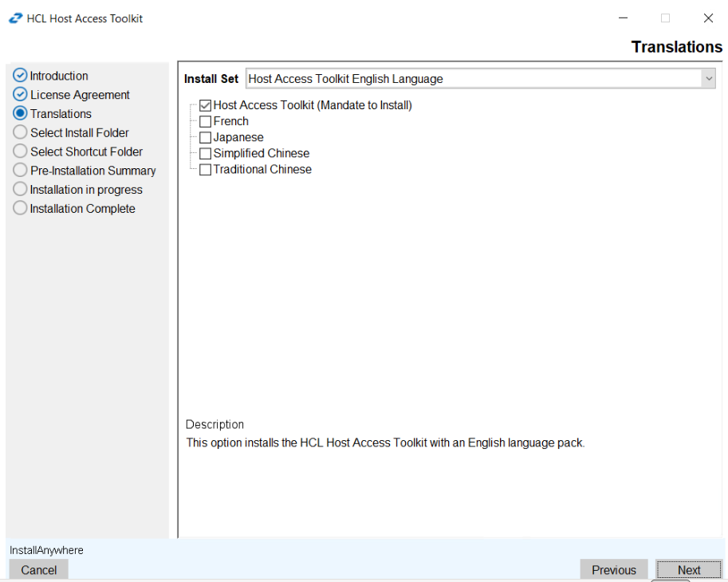Close the HCL Host Access Toolkit window
Screen dimensions: 728x582
tap(708, 18)
